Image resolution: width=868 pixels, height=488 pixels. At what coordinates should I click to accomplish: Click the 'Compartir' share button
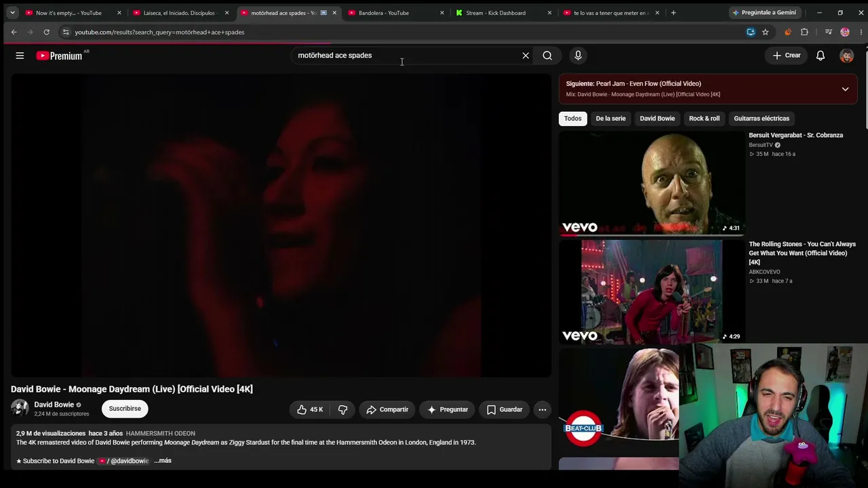pos(387,409)
